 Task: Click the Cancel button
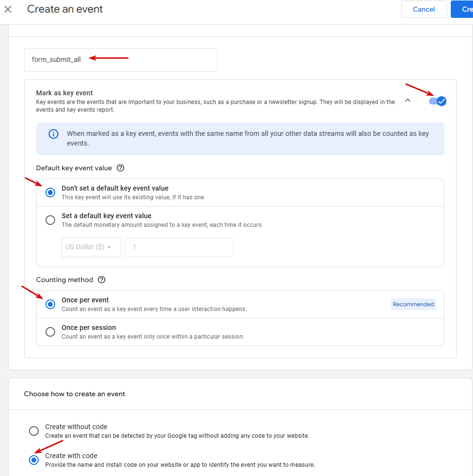[x=424, y=9]
